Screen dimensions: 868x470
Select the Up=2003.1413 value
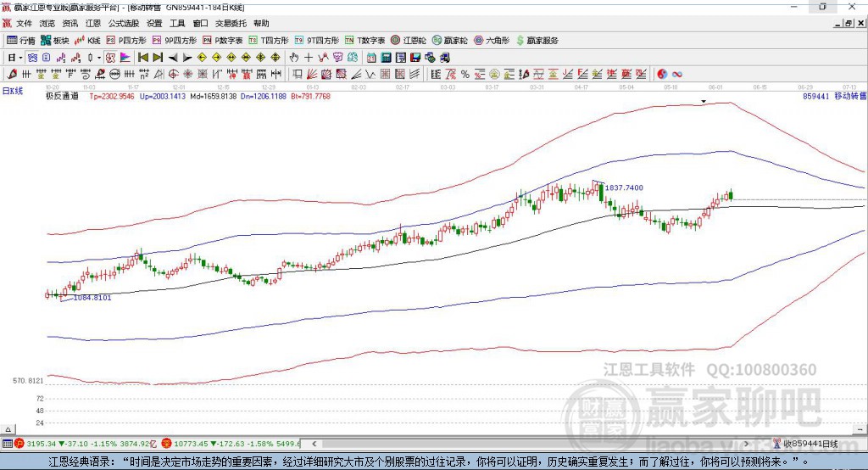pyautogui.click(x=163, y=96)
